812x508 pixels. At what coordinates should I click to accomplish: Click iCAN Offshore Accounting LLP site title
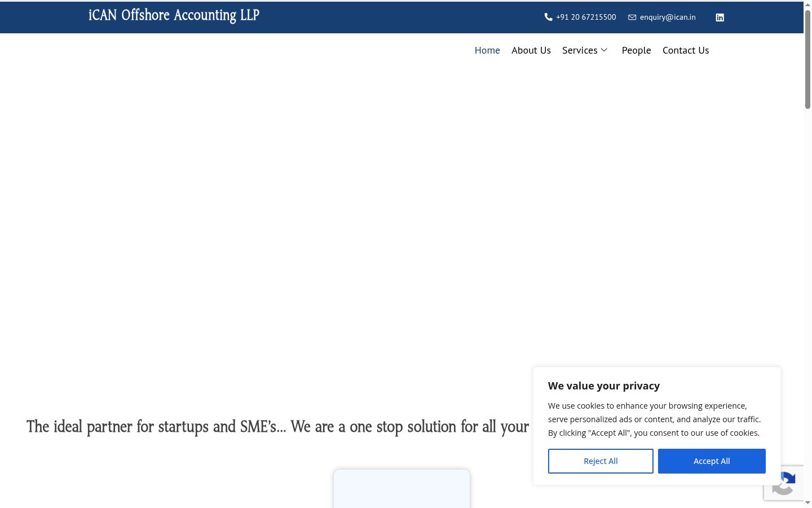[x=174, y=15]
